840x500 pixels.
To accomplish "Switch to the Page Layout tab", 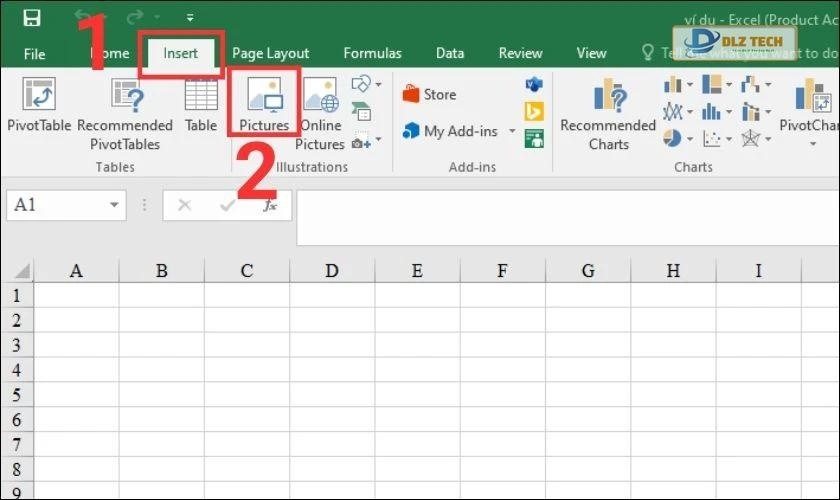I will (271, 53).
